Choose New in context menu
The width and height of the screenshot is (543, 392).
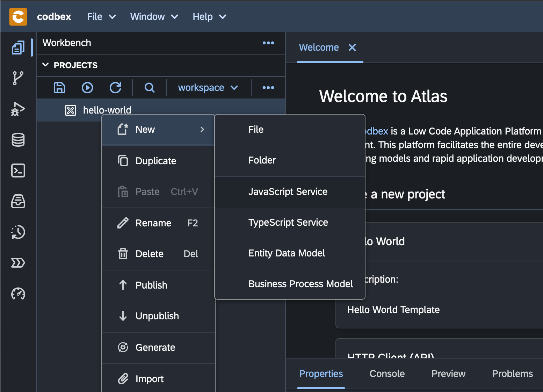[x=158, y=130]
